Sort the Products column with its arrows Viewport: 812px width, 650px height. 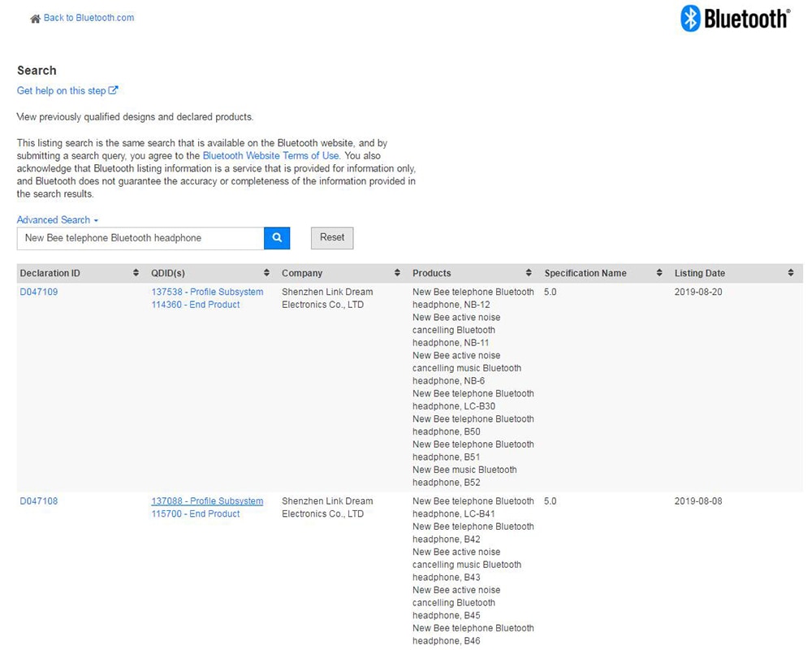(529, 273)
